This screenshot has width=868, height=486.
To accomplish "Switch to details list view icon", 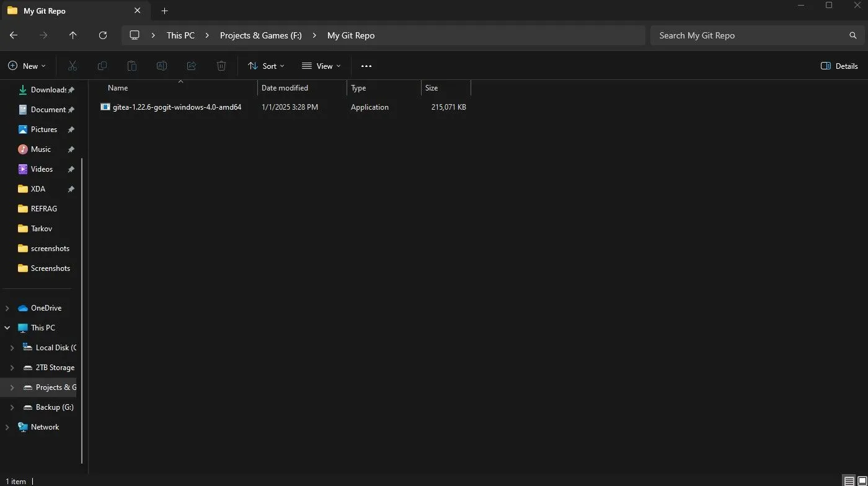I will coord(849,481).
